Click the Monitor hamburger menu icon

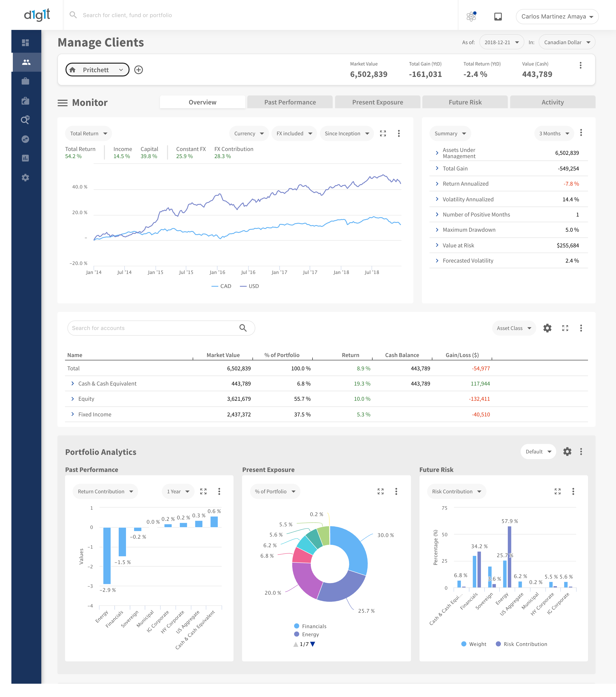pos(62,103)
